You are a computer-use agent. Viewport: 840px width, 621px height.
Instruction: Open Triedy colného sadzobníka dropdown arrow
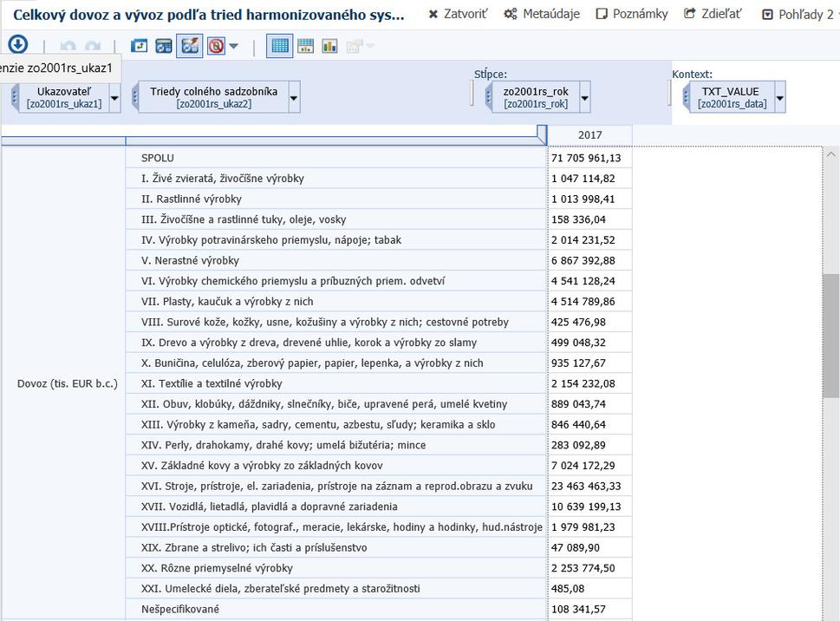tap(294, 98)
